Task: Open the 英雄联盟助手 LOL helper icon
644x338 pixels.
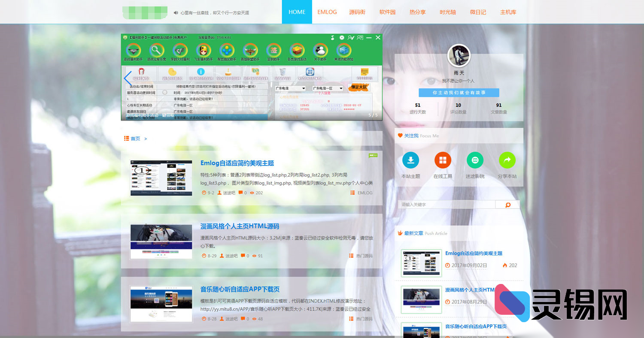Action: click(251, 50)
